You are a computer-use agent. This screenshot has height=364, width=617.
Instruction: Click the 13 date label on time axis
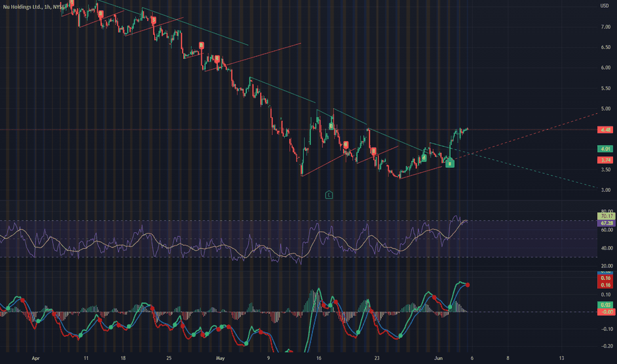pyautogui.click(x=561, y=358)
